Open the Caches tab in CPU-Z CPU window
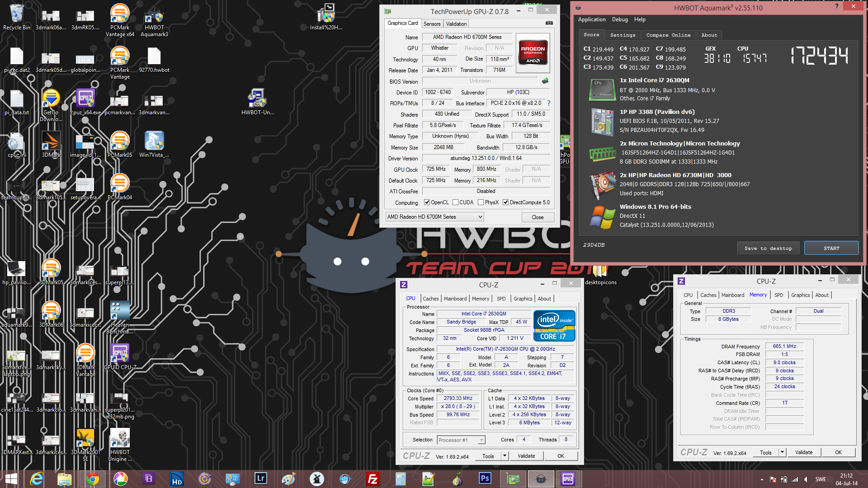This screenshot has width=868, height=488. click(430, 299)
